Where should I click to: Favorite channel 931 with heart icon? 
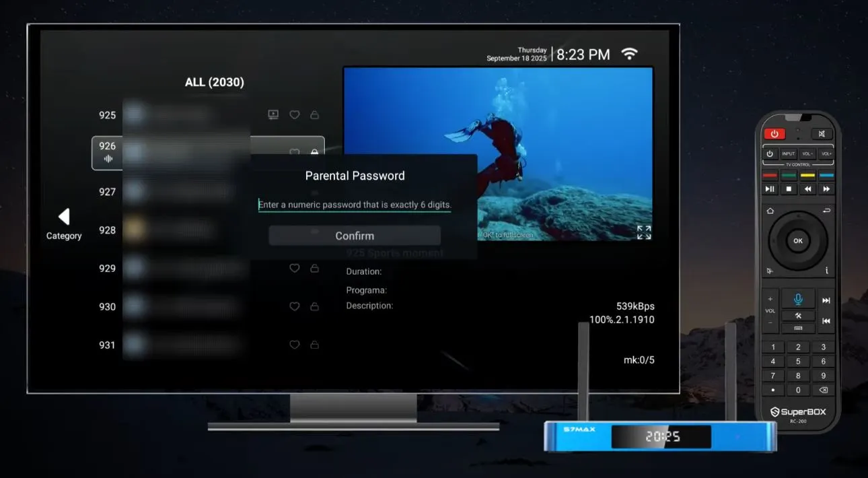(294, 345)
